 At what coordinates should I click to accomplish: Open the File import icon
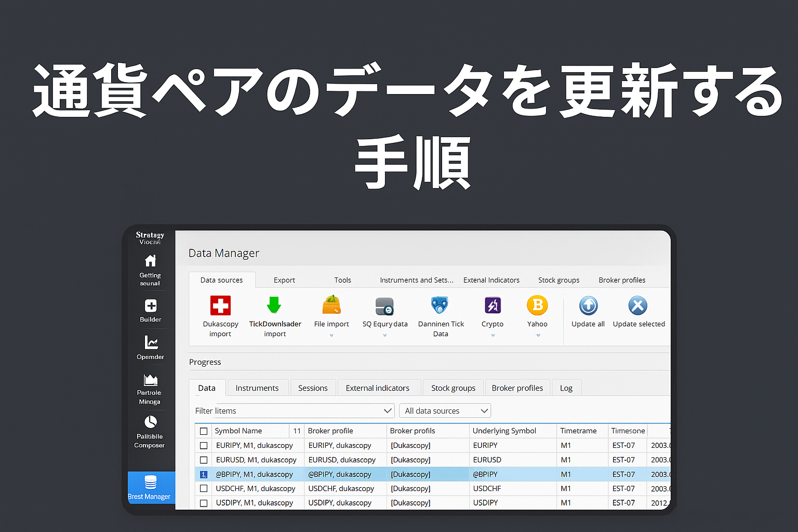(x=331, y=305)
